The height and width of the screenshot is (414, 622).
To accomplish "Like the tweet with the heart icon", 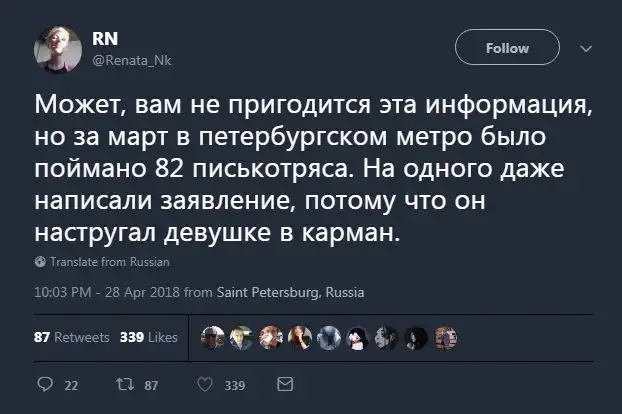I will (205, 382).
